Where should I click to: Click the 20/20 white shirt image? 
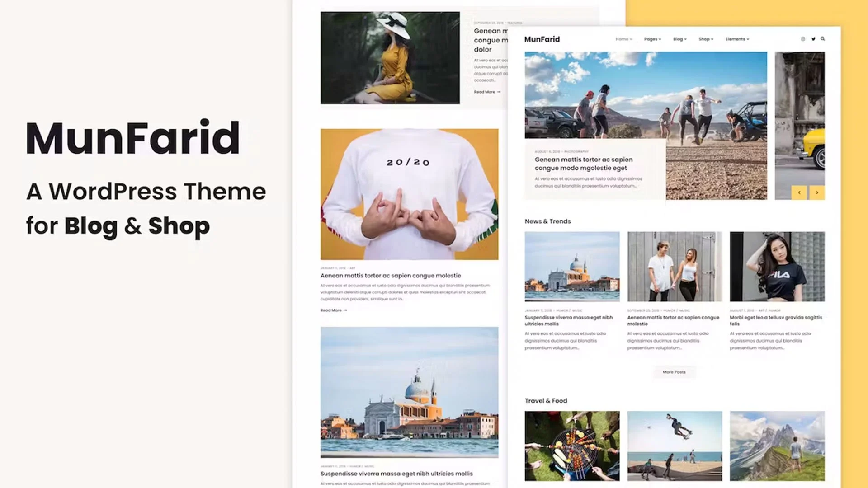coord(409,194)
